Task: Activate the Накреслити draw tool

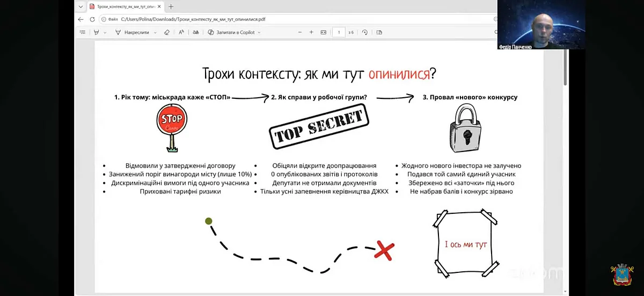Action: coord(133,32)
